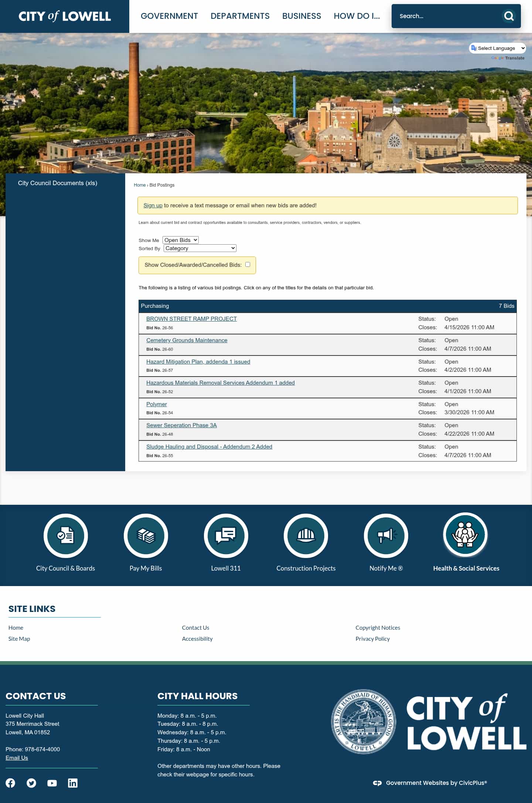
Task: Click the Lowell city seal in footer
Action: 364,722
